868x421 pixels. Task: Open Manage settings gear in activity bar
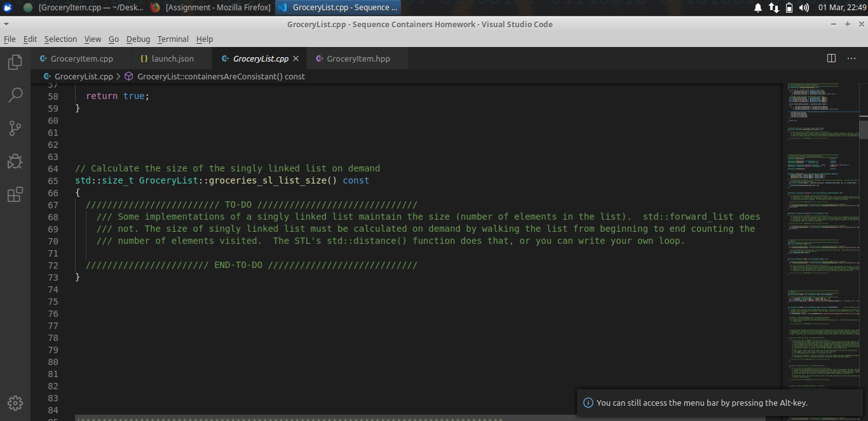click(x=15, y=403)
